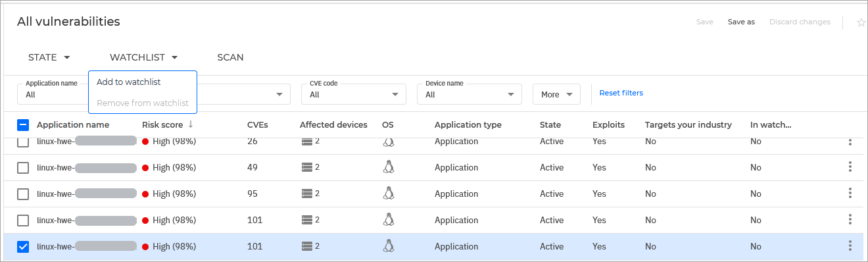Click the Targets your industry column header
Screen dimensions: 868x262
(688, 124)
